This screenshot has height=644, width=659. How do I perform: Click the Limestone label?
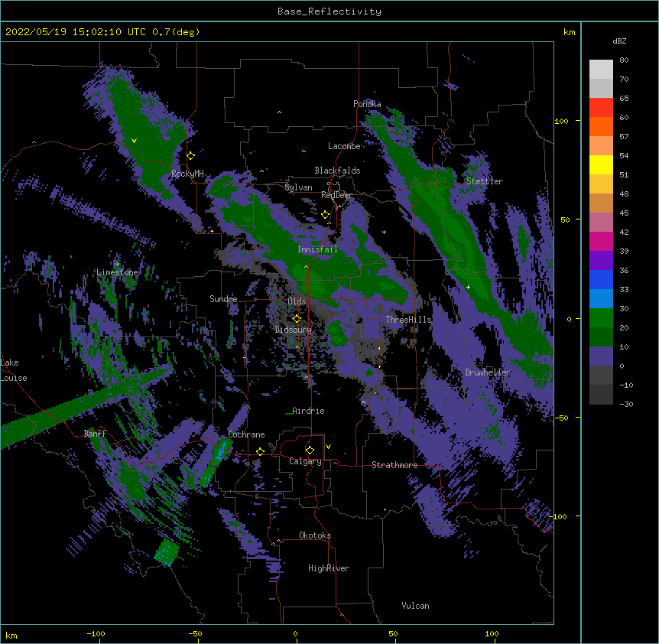coord(117,272)
